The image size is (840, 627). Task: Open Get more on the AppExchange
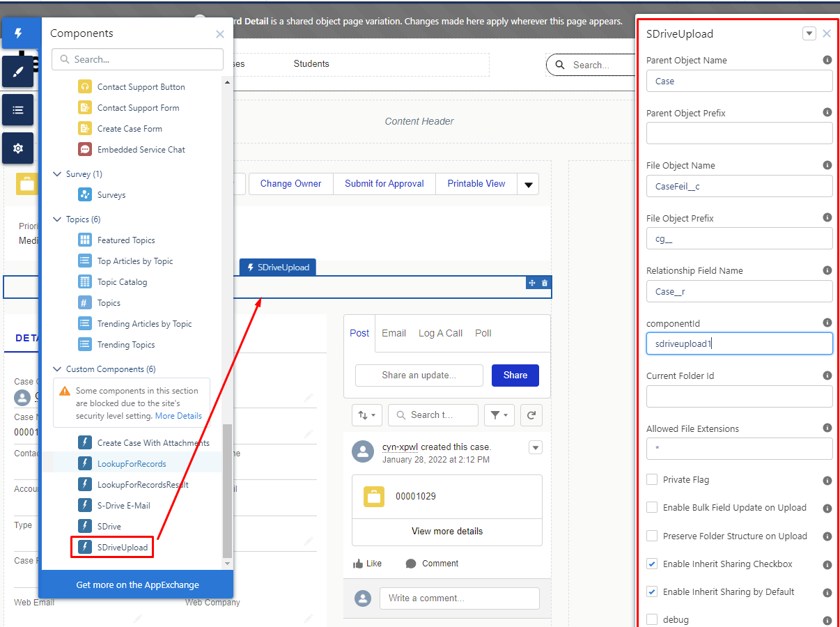click(x=137, y=585)
